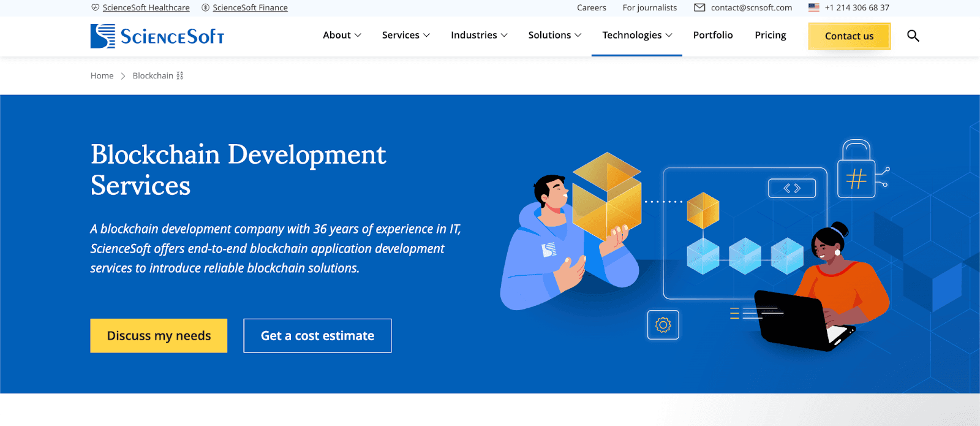The width and height of the screenshot is (980, 426).
Task: Click the breadcrumb arrow separator after Home
Action: [x=123, y=76]
